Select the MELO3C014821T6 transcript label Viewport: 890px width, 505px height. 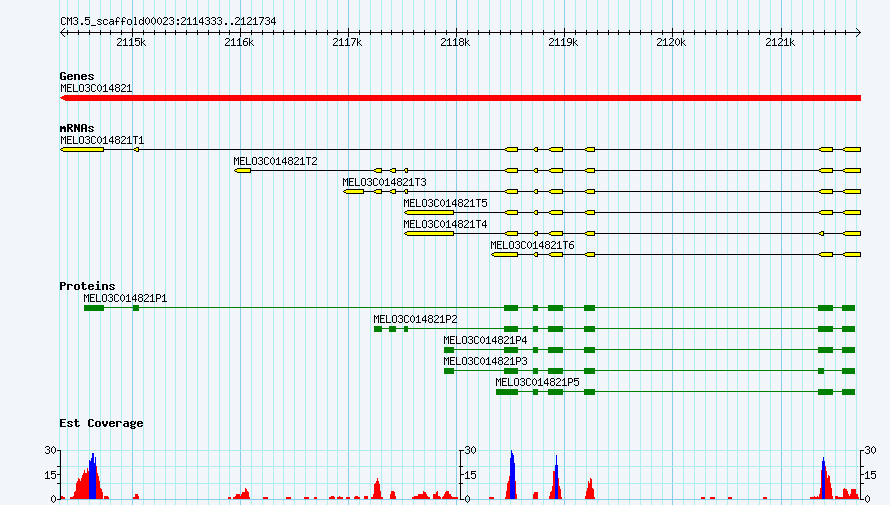[532, 245]
